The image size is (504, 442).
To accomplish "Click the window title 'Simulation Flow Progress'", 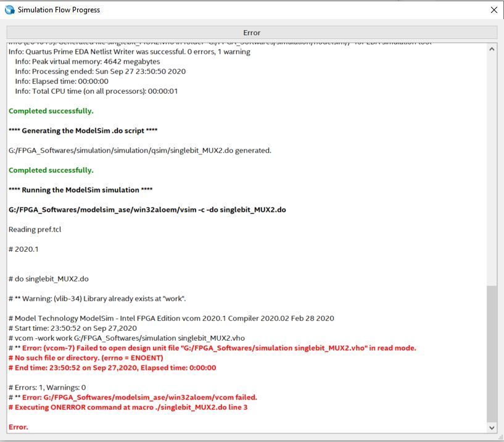I will point(59,10).
